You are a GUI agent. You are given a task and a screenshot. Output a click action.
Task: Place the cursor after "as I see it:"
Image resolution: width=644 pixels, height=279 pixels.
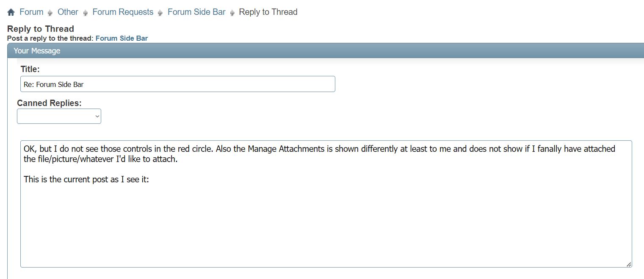click(x=149, y=179)
